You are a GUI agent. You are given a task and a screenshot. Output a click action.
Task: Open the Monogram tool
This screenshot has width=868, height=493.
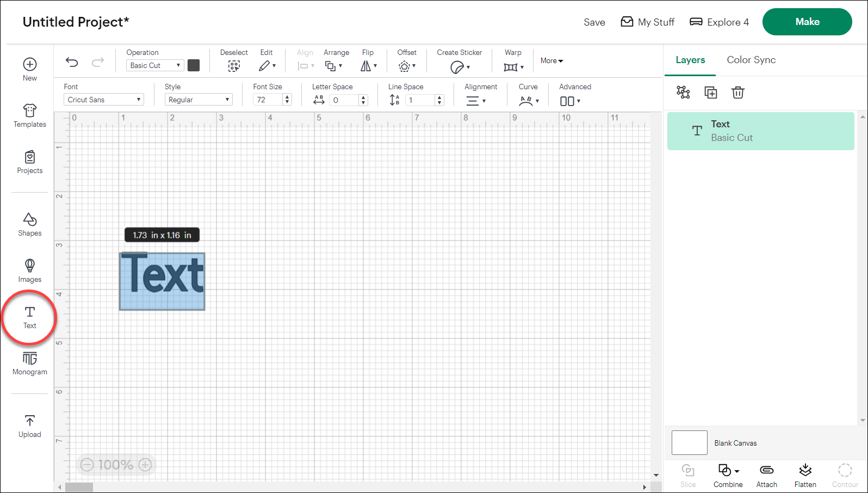coord(29,363)
